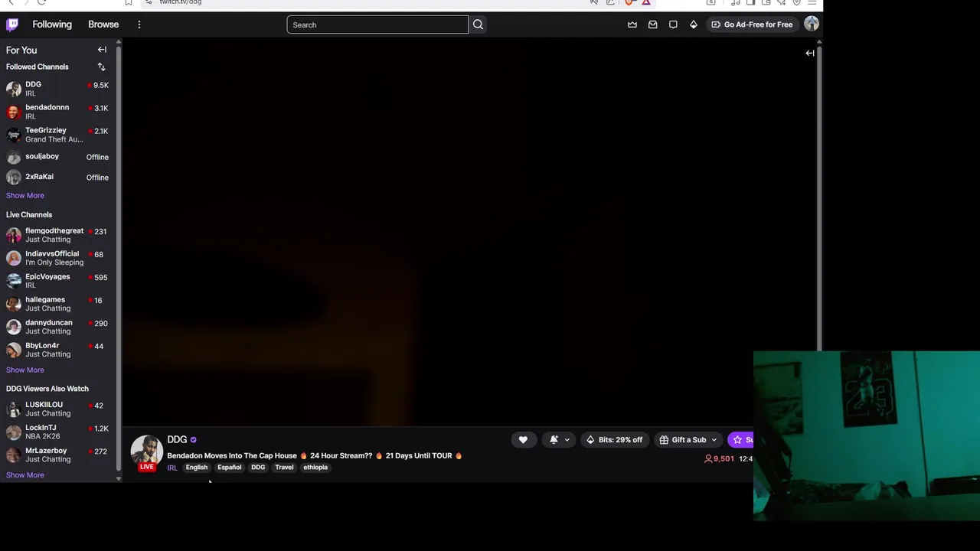Image resolution: width=980 pixels, height=551 pixels.
Task: Open the Browse tab
Action: [103, 24]
